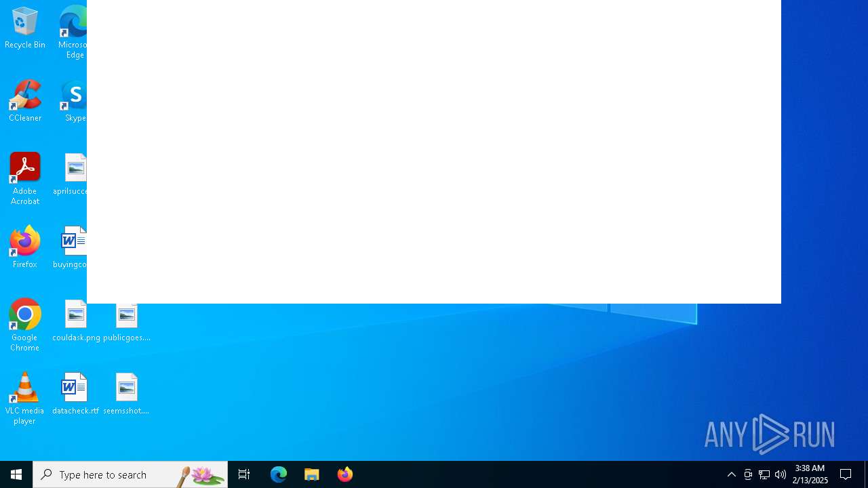Select the couldask.png file on desktop
The height and width of the screenshot is (488, 868).
pyautogui.click(x=76, y=321)
